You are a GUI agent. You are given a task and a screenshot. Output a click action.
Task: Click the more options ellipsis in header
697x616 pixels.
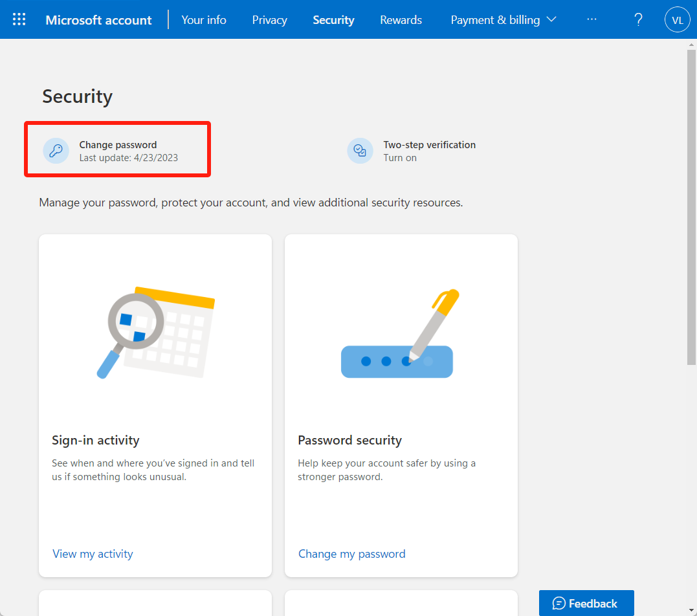tap(592, 19)
